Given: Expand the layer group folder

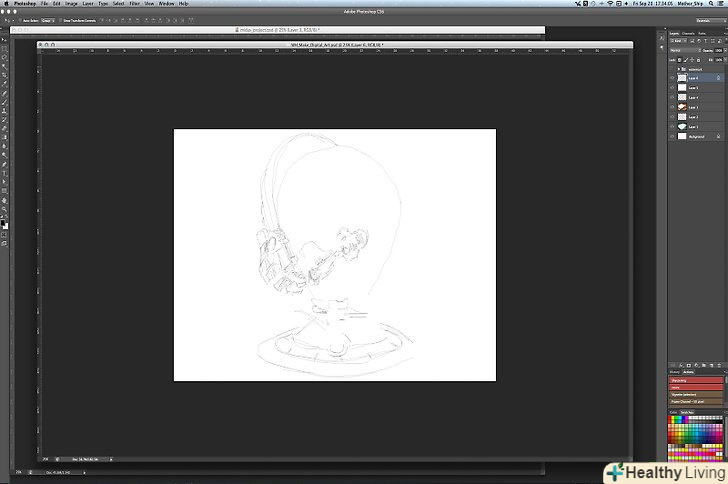Looking at the screenshot, I should coord(678,69).
